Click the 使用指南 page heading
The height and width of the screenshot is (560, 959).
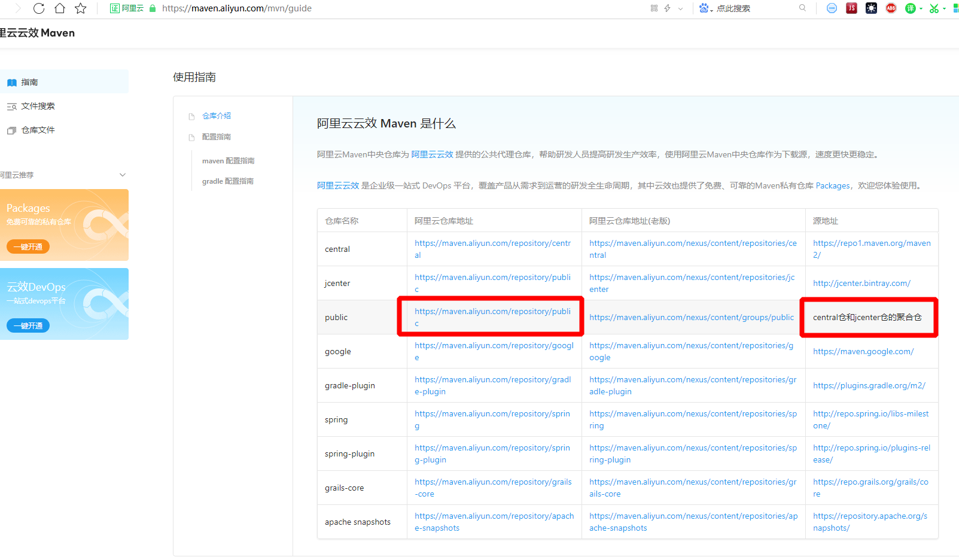click(x=194, y=77)
